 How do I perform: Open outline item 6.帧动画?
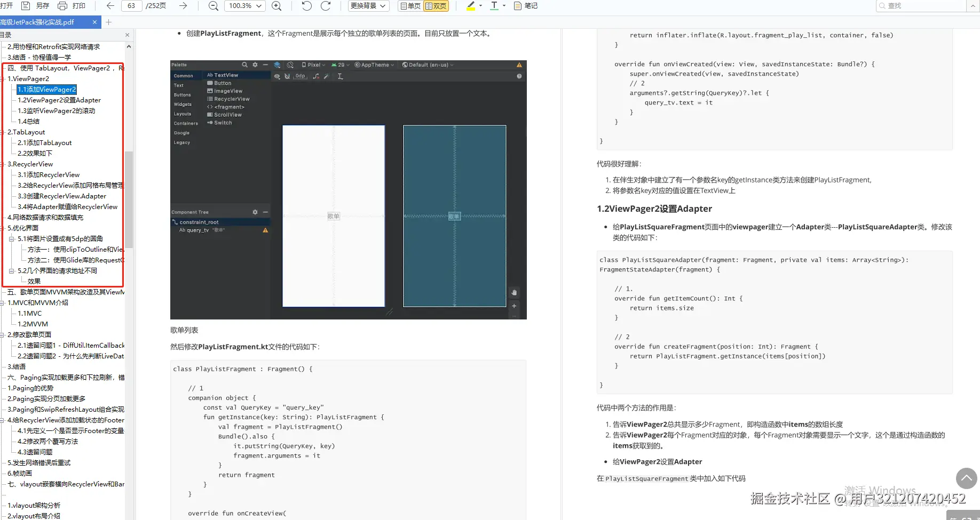click(x=20, y=474)
